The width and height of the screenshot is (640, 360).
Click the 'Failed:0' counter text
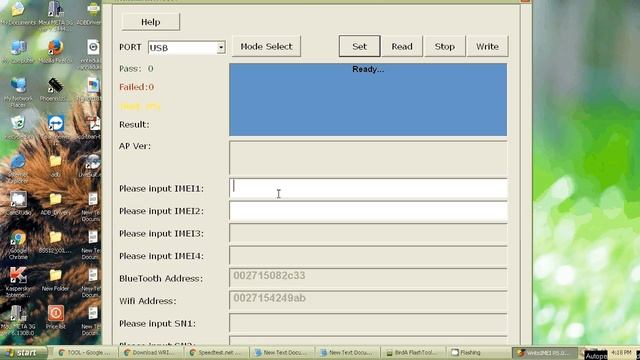(x=137, y=87)
